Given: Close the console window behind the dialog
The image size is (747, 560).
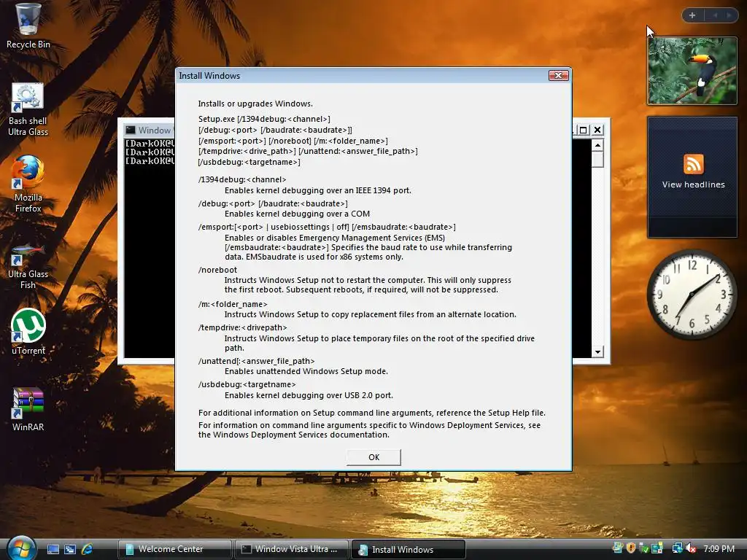Looking at the screenshot, I should pyautogui.click(x=597, y=130).
